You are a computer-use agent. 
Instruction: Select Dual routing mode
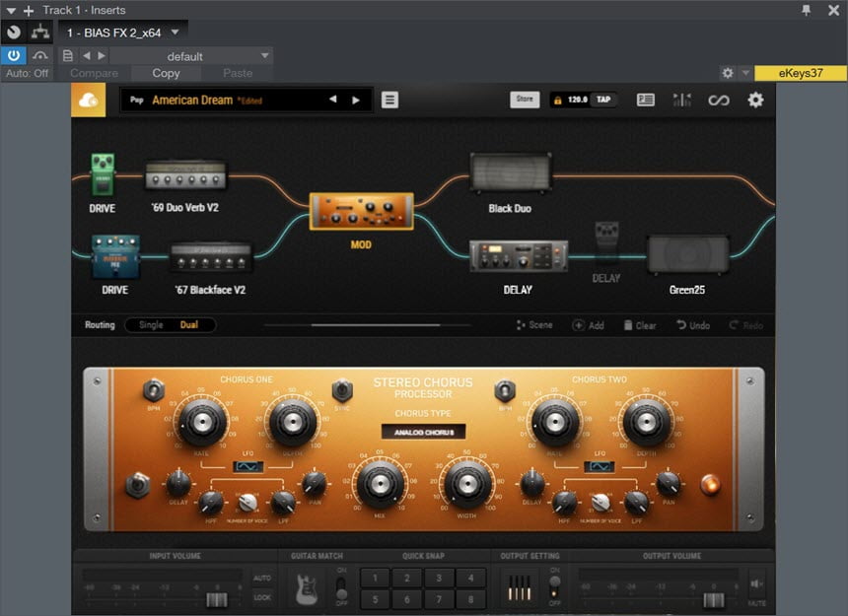tap(189, 324)
